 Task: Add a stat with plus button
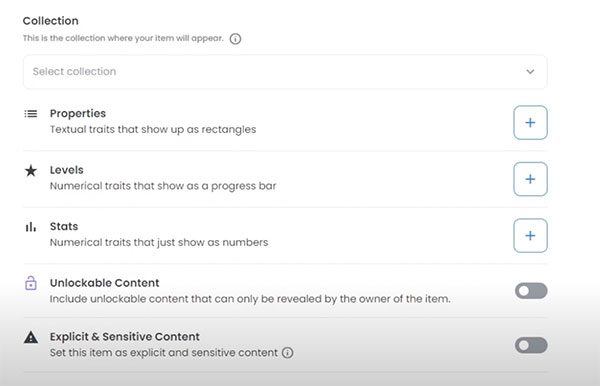[x=530, y=236]
